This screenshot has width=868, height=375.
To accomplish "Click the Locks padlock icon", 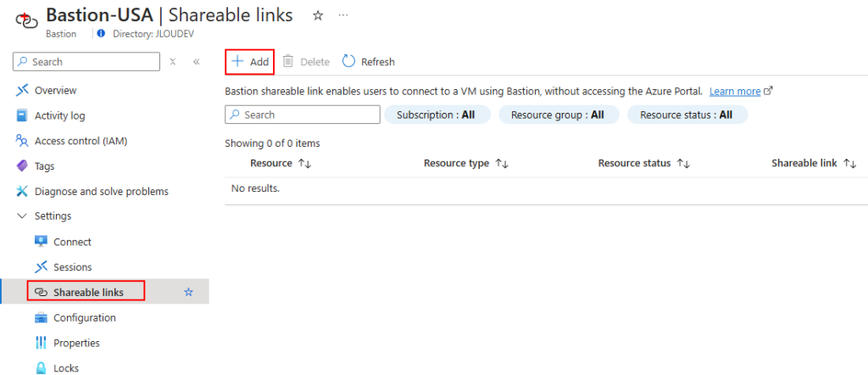I will (41, 368).
